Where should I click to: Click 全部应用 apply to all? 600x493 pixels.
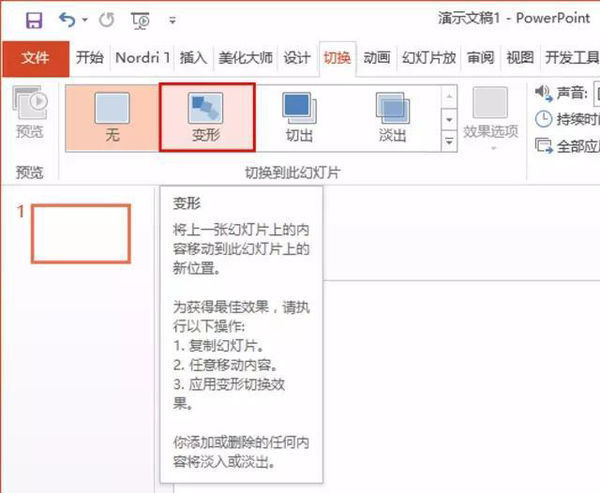[x=566, y=147]
